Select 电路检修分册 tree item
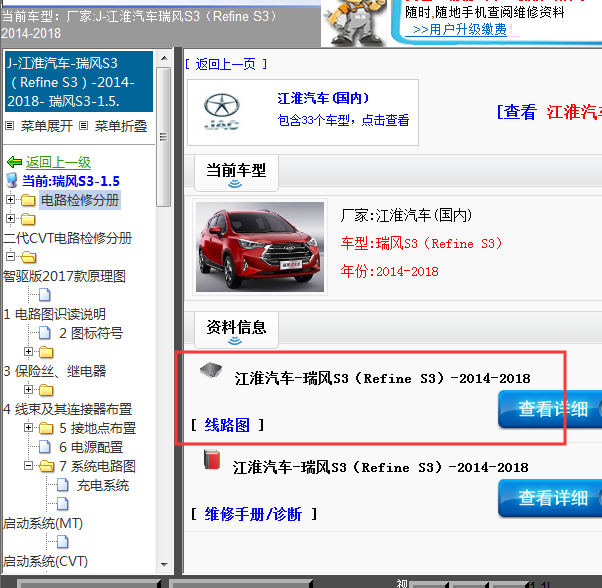This screenshot has width=602, height=588. click(80, 200)
